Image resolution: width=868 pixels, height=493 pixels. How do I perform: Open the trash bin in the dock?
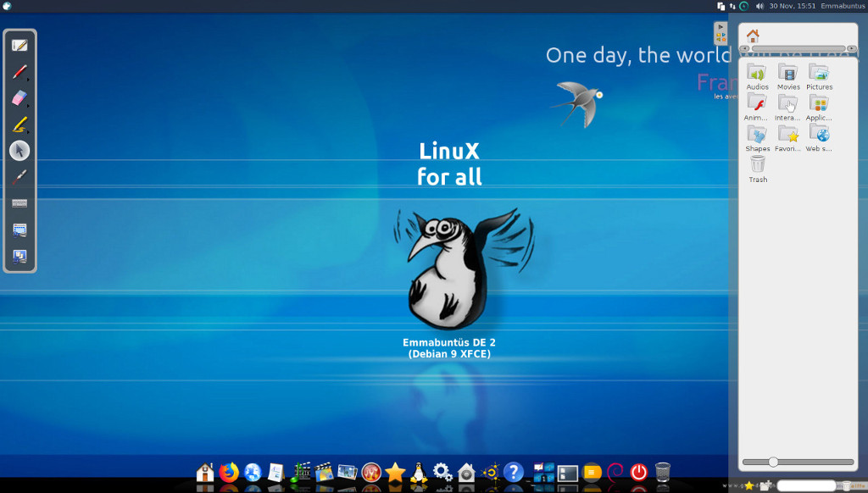(x=663, y=473)
